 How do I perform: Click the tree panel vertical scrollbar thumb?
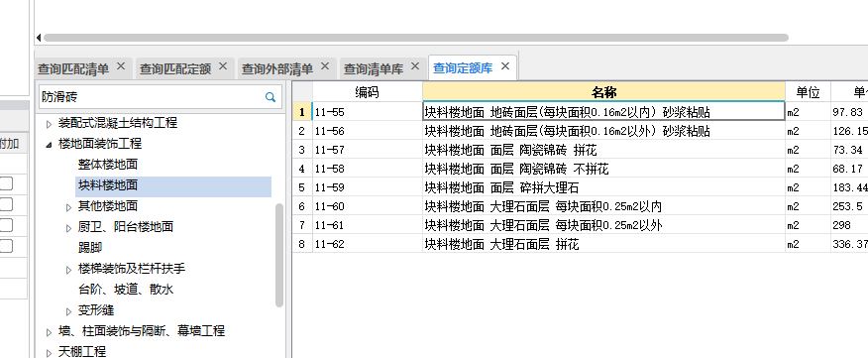[279, 255]
